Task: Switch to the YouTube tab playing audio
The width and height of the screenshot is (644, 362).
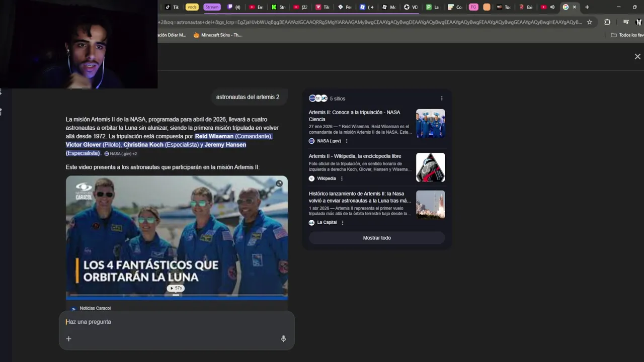Action: (x=548, y=7)
